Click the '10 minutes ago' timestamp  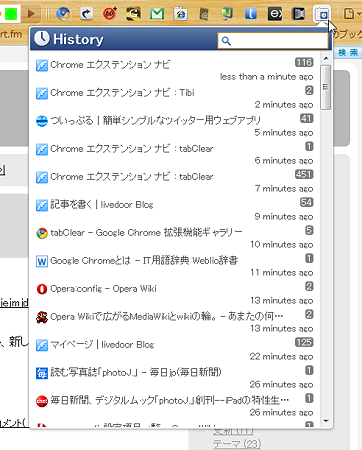pos(282,245)
